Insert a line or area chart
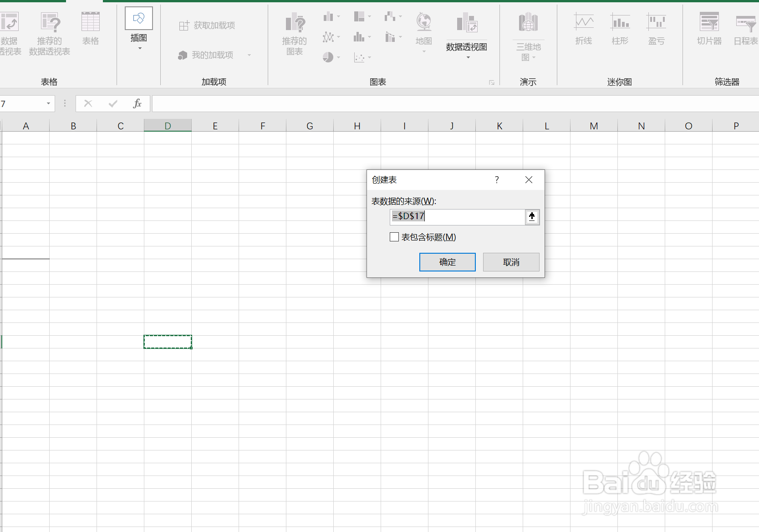This screenshot has width=759, height=532. (331, 37)
